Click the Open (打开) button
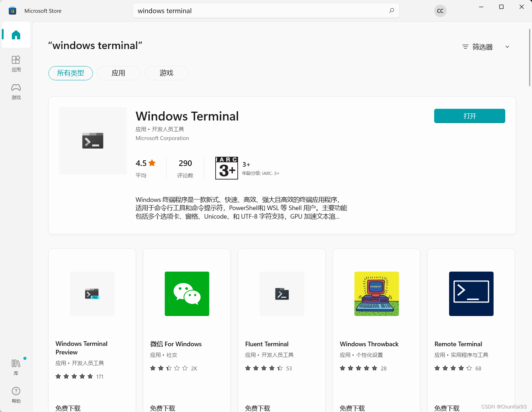This screenshot has width=532, height=412. pyautogui.click(x=470, y=116)
